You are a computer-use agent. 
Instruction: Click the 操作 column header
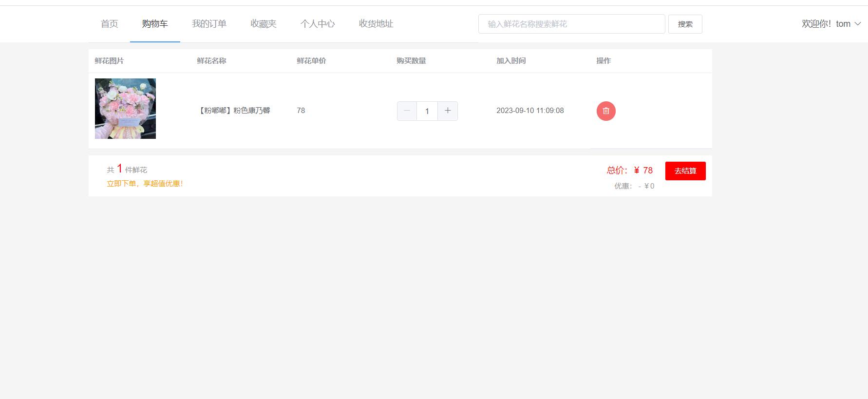point(604,61)
